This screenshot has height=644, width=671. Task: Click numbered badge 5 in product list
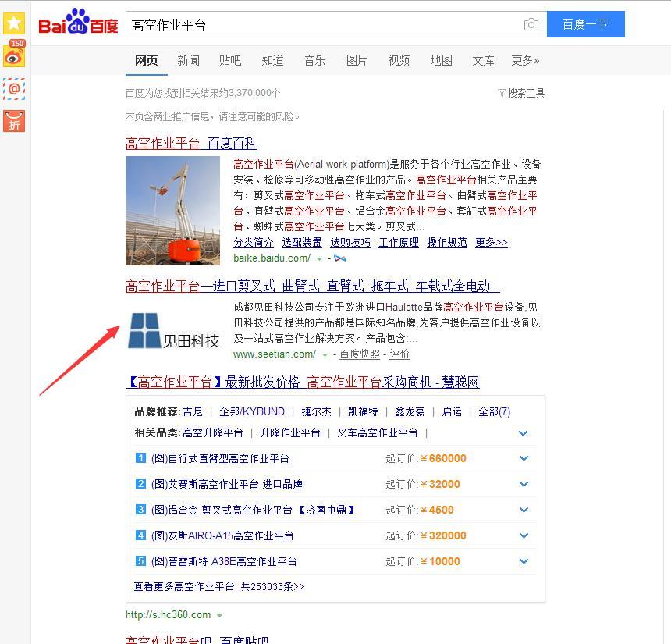coord(140,561)
